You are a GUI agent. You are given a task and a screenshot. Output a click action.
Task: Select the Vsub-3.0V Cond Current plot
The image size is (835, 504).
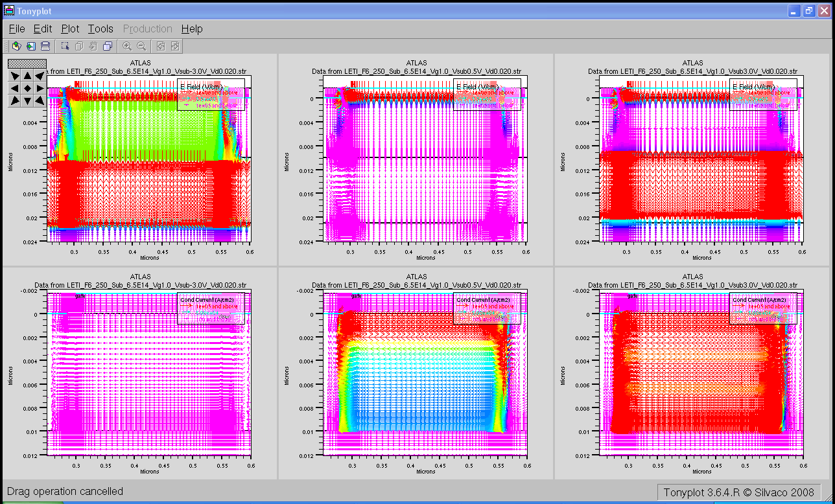[x=150, y=372]
